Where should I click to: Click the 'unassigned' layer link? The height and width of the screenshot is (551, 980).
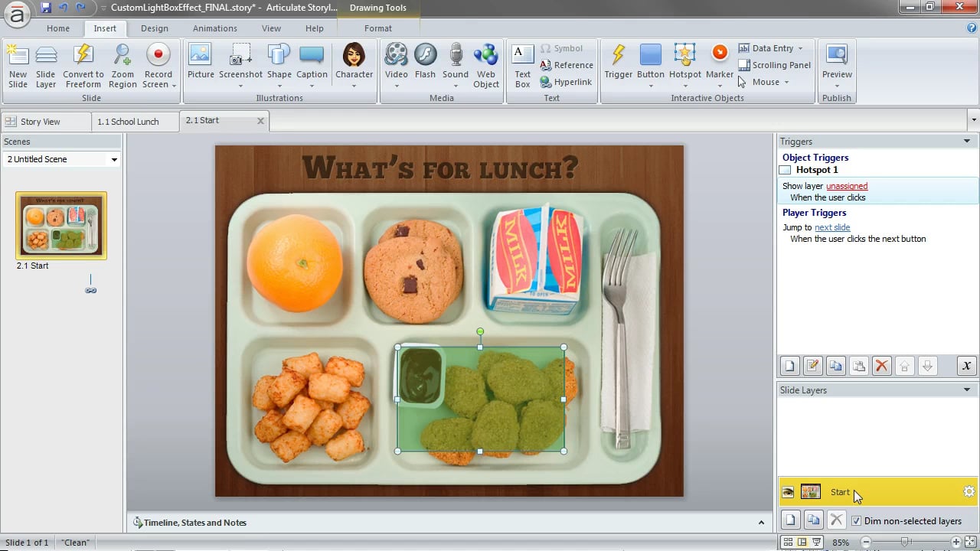[x=847, y=186]
